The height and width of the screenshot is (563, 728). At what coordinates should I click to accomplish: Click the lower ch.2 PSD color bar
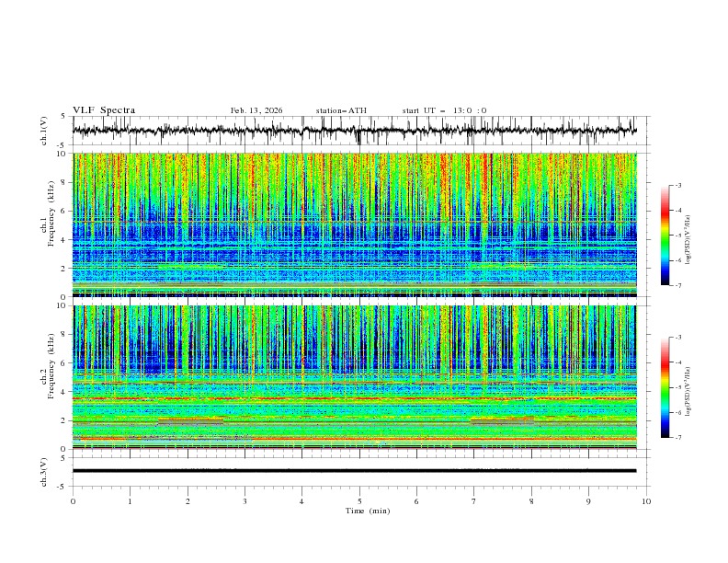pyautogui.click(x=665, y=387)
